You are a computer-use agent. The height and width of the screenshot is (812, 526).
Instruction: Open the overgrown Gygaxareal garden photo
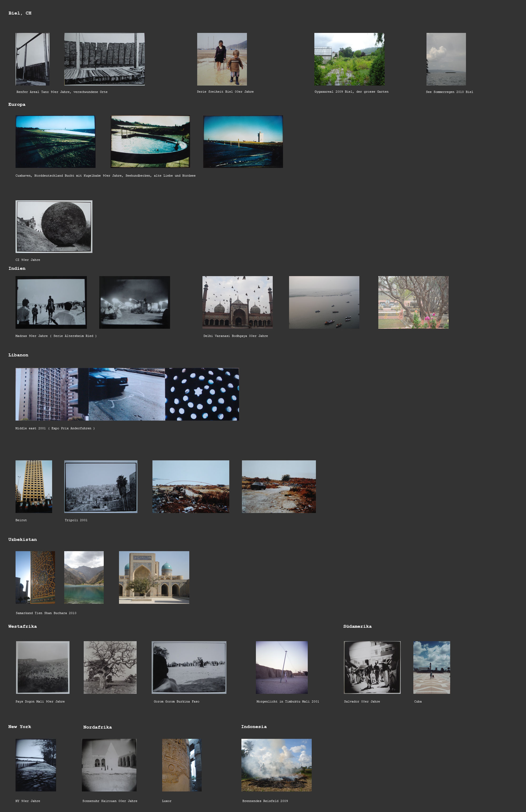349,59
